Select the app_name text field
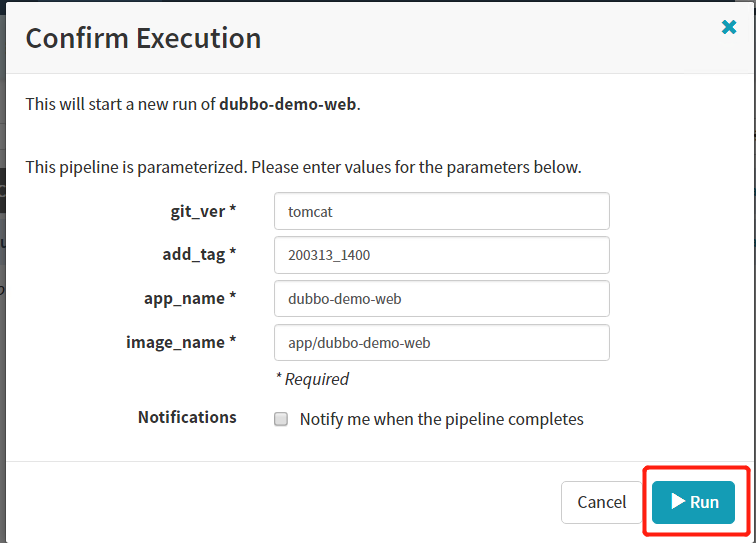The image size is (756, 543). tap(441, 298)
